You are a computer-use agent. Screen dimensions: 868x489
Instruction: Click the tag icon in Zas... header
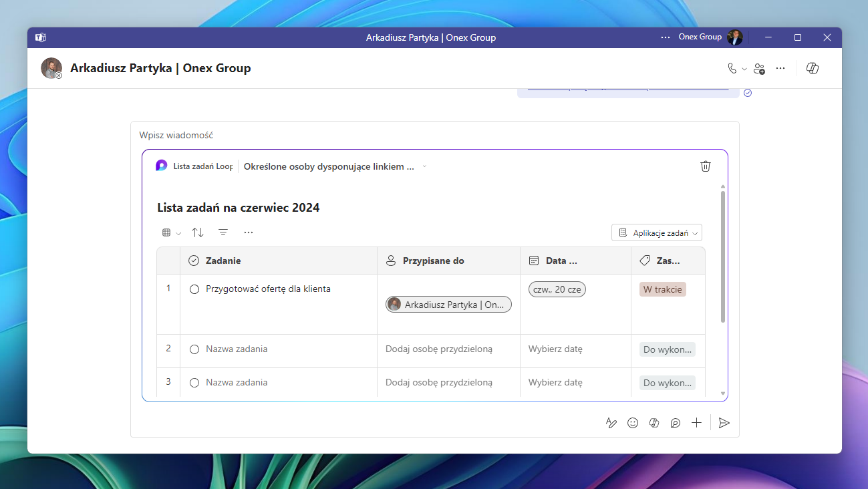[645, 261]
